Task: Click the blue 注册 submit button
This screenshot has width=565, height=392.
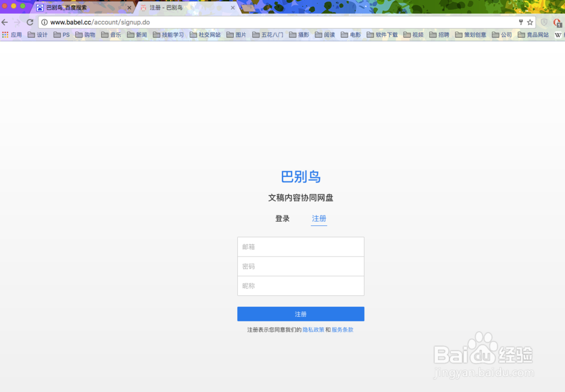Action: 301,314
